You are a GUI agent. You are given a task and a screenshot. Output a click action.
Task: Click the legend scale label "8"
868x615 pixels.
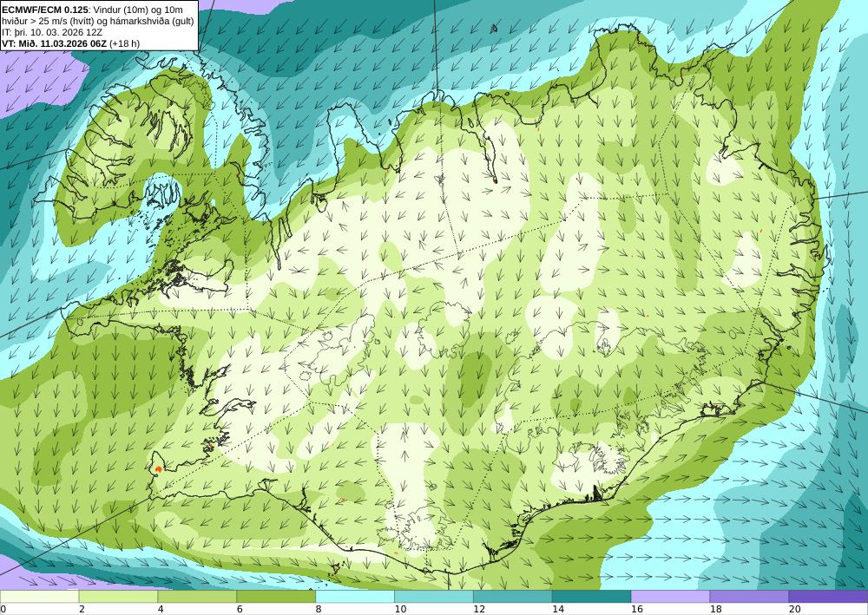click(319, 610)
